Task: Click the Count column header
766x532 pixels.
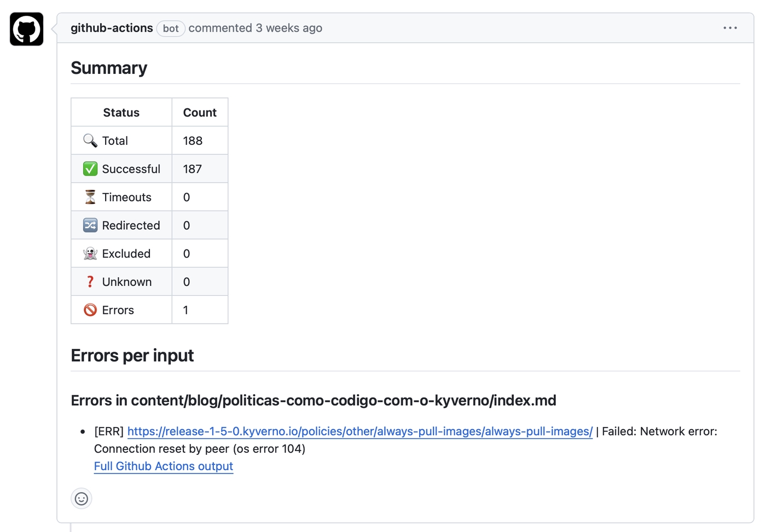Action: coord(200,113)
